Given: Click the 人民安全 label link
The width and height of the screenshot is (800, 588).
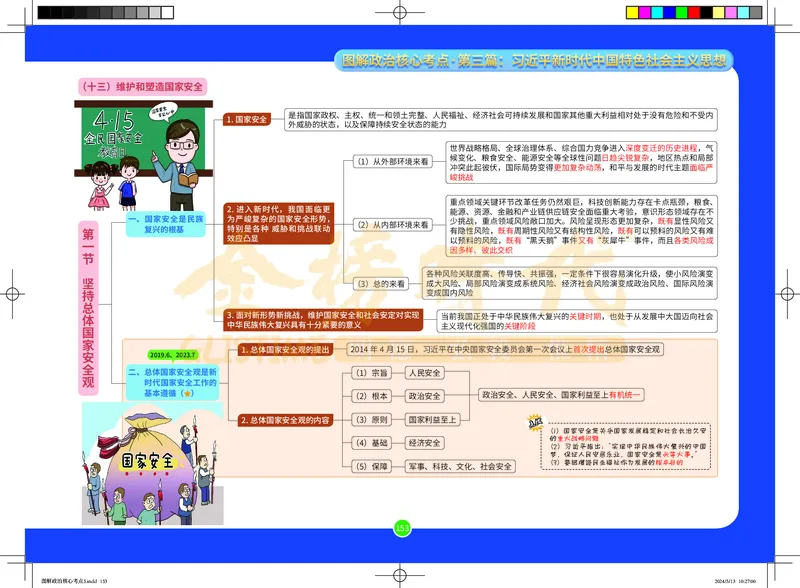Looking at the screenshot, I should click(x=426, y=372).
